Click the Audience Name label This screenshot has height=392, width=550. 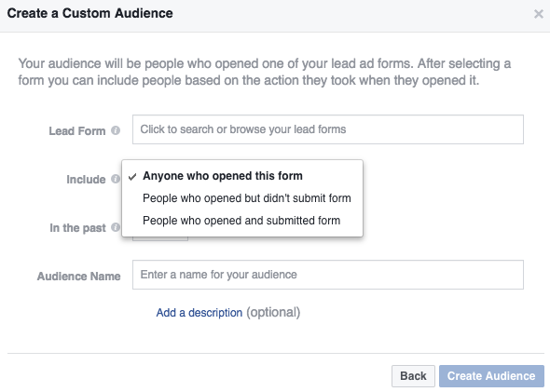(79, 276)
